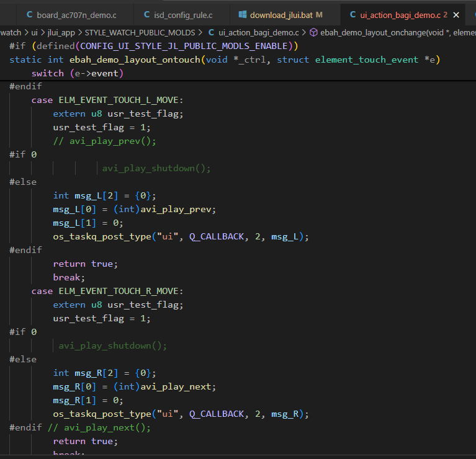Open ui_action_bagi_demo.c breadcrumb file item
This screenshot has height=459, width=476.
pyautogui.click(x=259, y=32)
